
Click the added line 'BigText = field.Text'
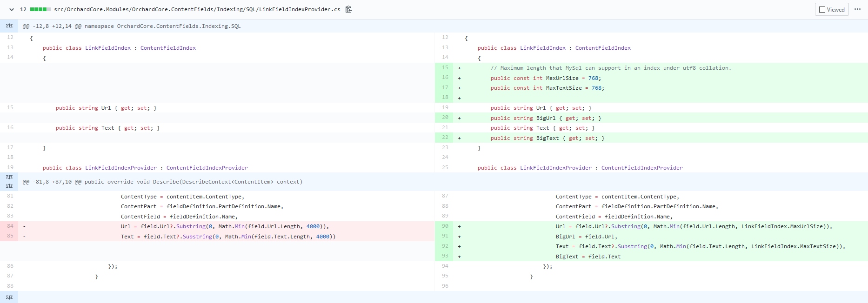coord(588,257)
